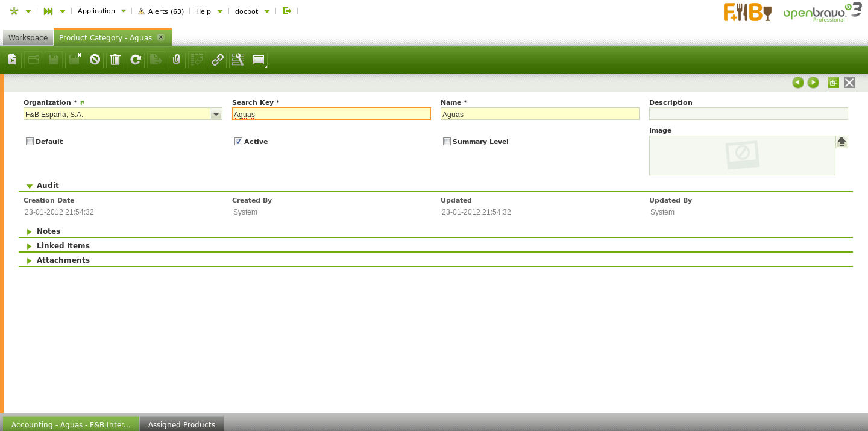
Task: Open the Assigned Products tab
Action: click(181, 424)
